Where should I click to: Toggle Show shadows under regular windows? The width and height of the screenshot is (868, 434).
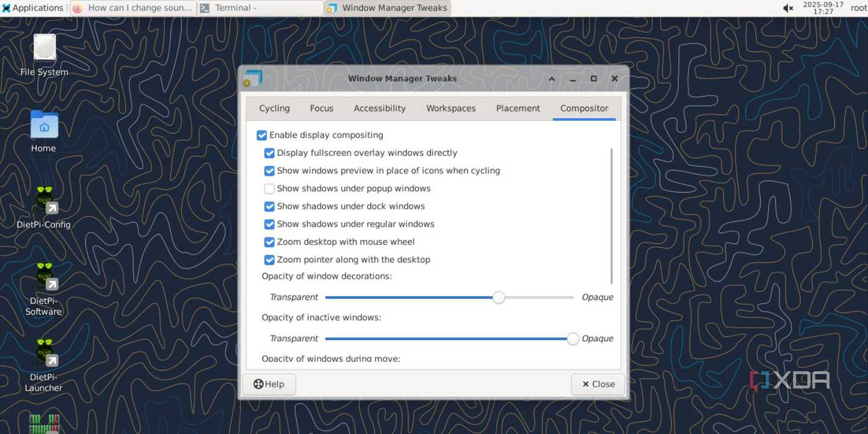click(269, 224)
